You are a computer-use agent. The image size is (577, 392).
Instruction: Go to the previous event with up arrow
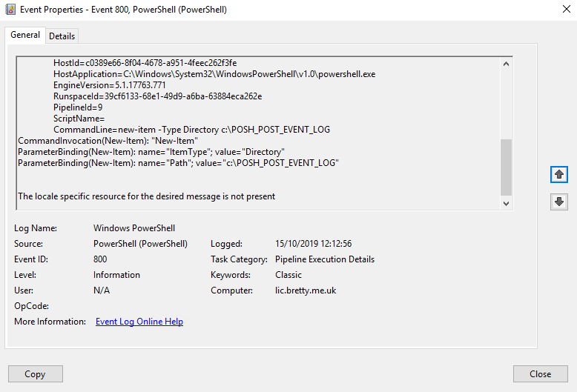(x=559, y=174)
